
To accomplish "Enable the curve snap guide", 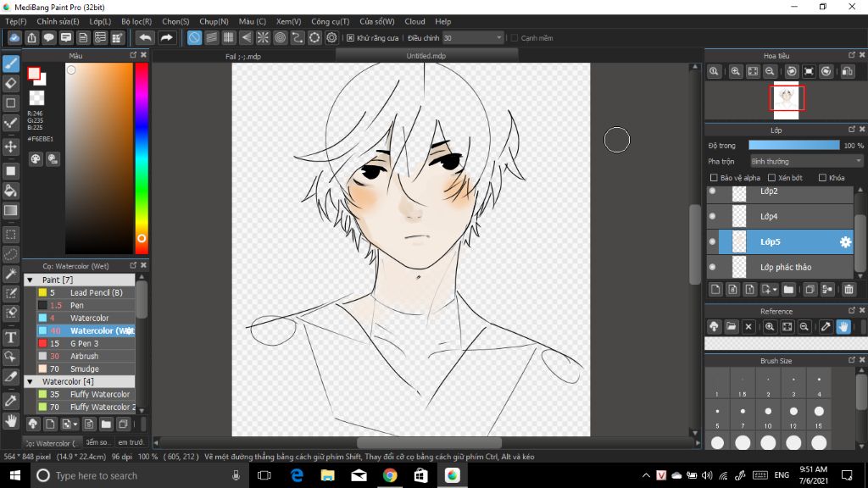I will tap(298, 37).
